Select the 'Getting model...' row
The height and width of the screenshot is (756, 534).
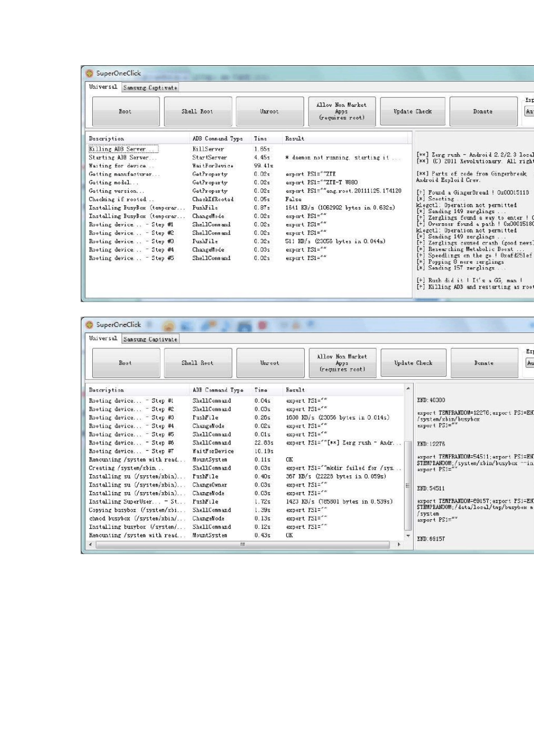pos(247,183)
